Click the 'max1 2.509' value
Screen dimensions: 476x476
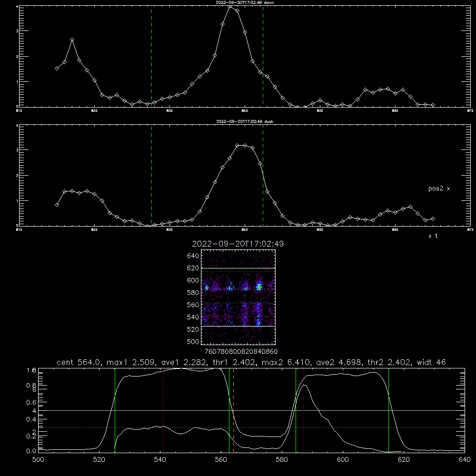click(129, 362)
